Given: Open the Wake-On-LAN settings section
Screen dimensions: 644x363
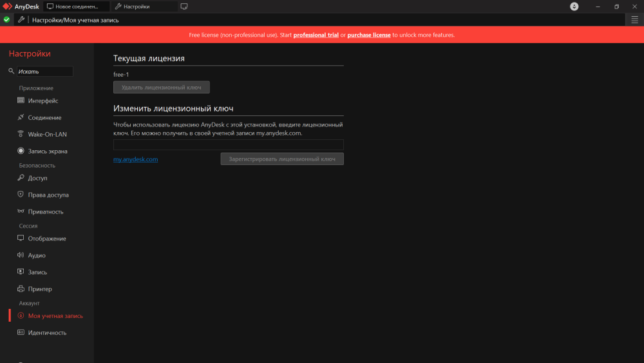Looking at the screenshot, I should click(47, 134).
